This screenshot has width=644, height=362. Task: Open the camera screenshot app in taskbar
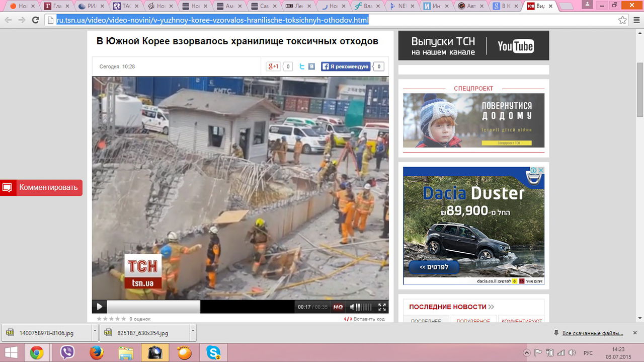pos(155,352)
